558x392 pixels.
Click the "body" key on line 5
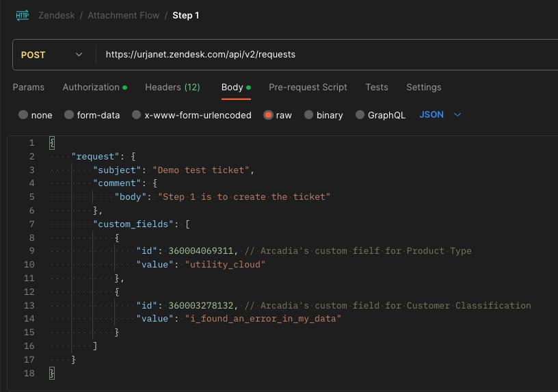coord(130,197)
